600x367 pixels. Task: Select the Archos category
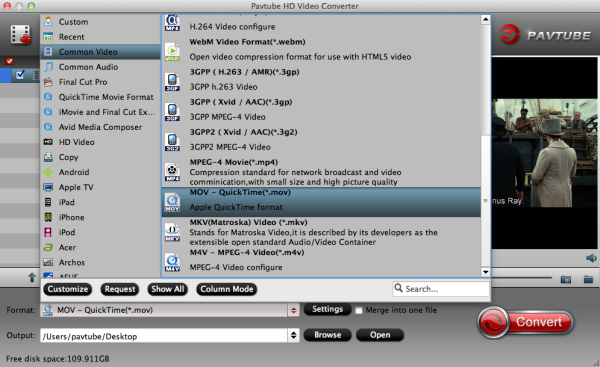click(x=100, y=262)
